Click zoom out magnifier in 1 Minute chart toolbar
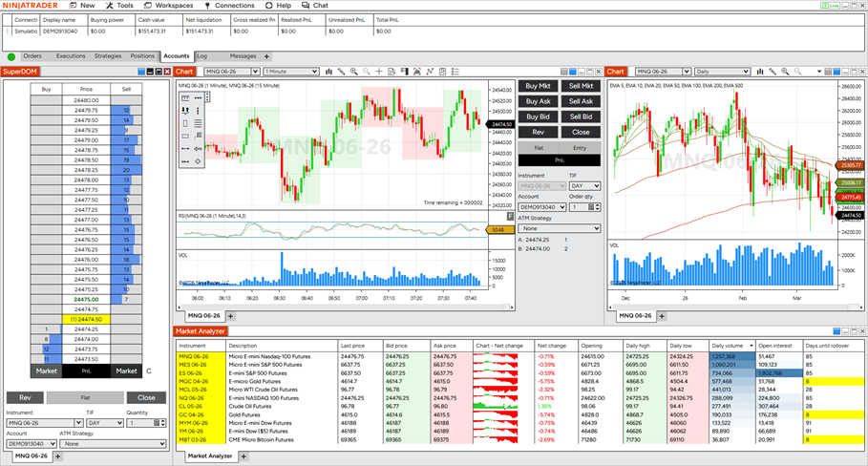 point(367,72)
